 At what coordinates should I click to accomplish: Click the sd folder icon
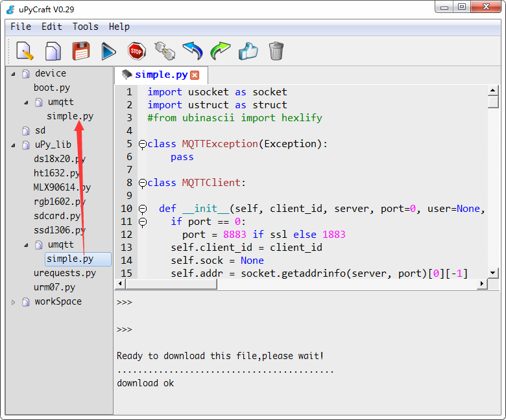tap(26, 130)
